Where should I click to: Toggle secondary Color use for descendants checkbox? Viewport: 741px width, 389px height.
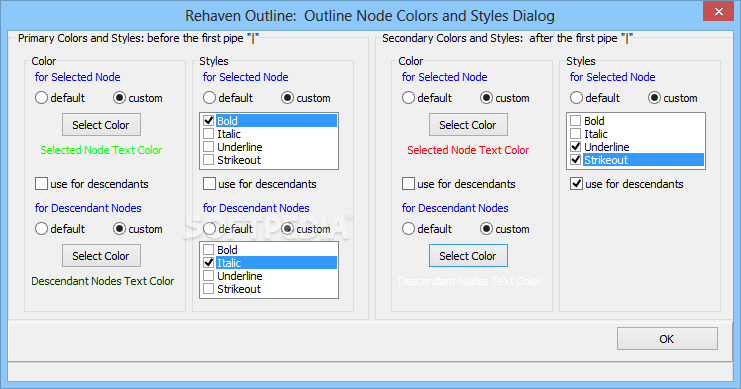(408, 184)
